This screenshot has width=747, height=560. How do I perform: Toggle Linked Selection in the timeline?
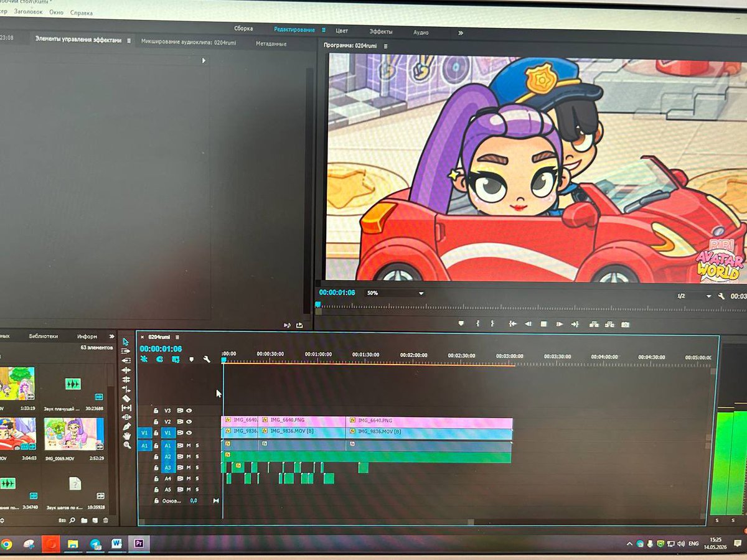coord(176,359)
